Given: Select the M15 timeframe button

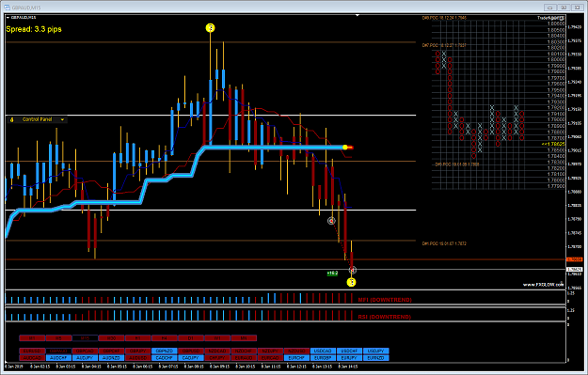Looking at the screenshot, I should click(x=85, y=338).
